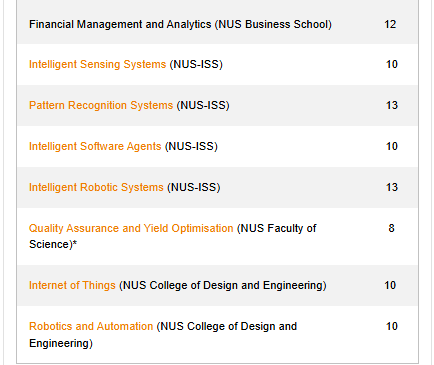Click the 13 value beside Pattern Recognition Systems
The height and width of the screenshot is (365, 434).
coord(392,105)
